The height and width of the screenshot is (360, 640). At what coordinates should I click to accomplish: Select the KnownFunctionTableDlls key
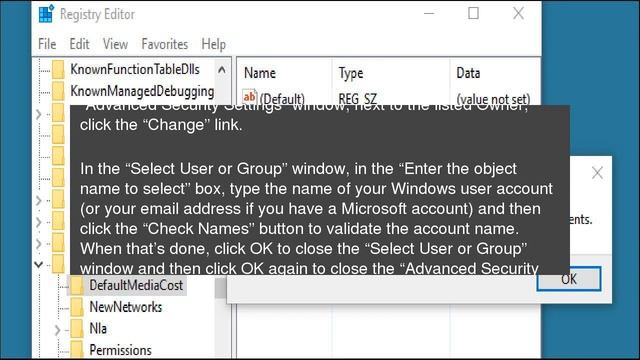coord(135,69)
